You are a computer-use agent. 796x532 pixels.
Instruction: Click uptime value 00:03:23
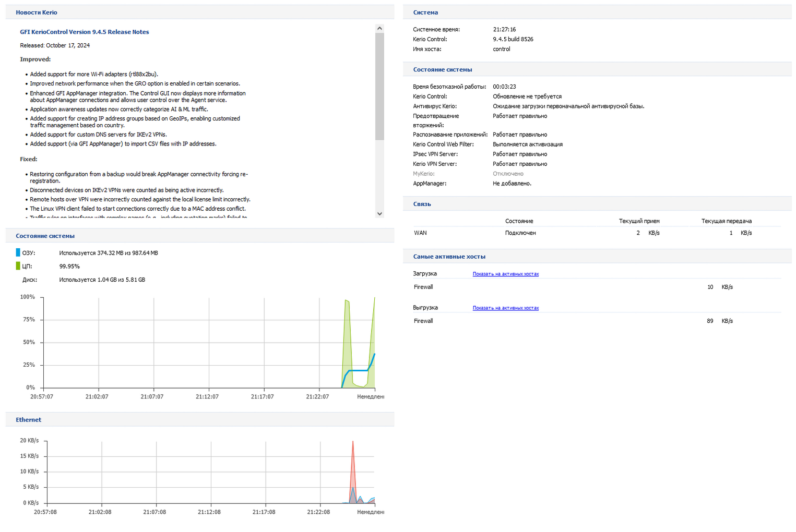tap(504, 87)
